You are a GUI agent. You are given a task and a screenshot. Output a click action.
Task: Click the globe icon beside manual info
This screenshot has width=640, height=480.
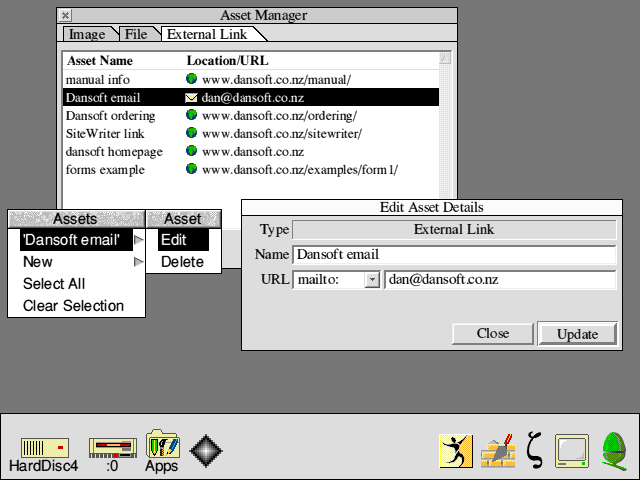(x=191, y=79)
